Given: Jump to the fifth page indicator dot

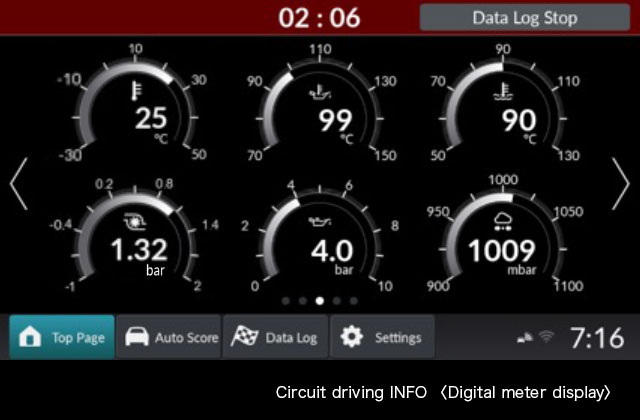Looking at the screenshot, I should [353, 300].
